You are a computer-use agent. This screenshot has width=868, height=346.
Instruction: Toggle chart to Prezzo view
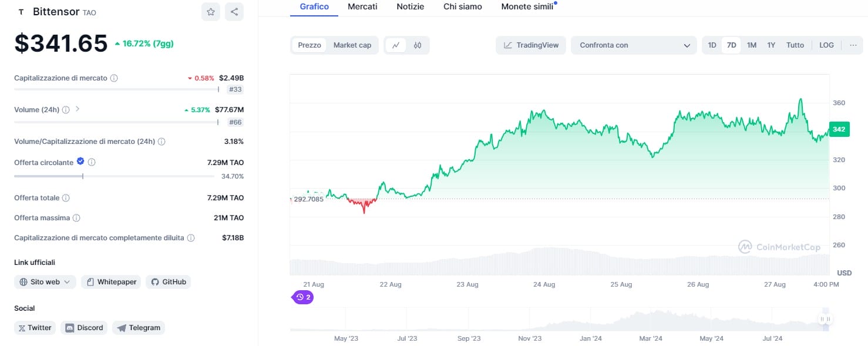[x=309, y=45]
